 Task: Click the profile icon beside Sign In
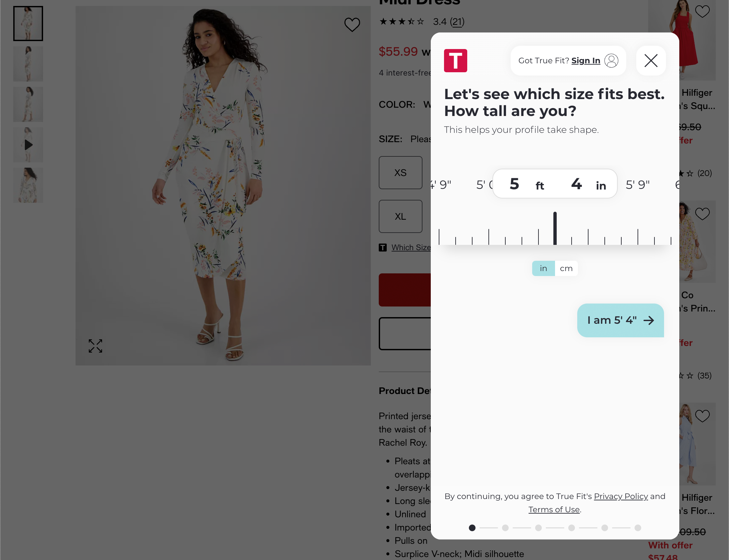coord(610,60)
